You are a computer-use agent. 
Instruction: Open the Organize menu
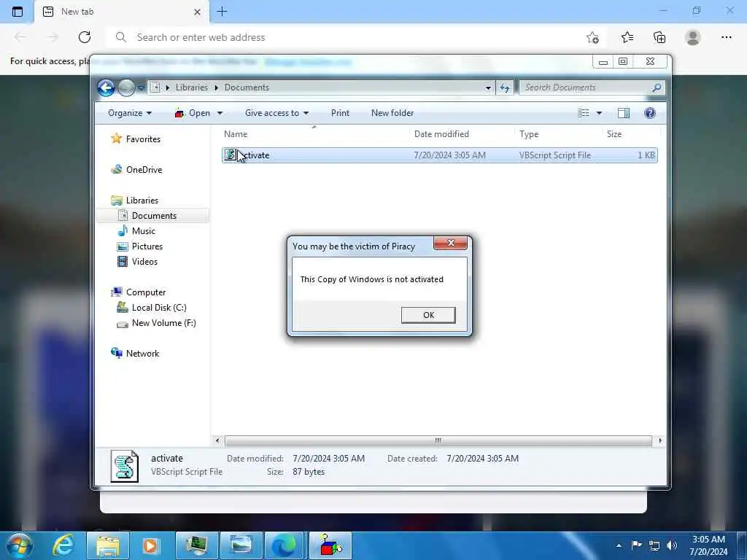pyautogui.click(x=130, y=113)
